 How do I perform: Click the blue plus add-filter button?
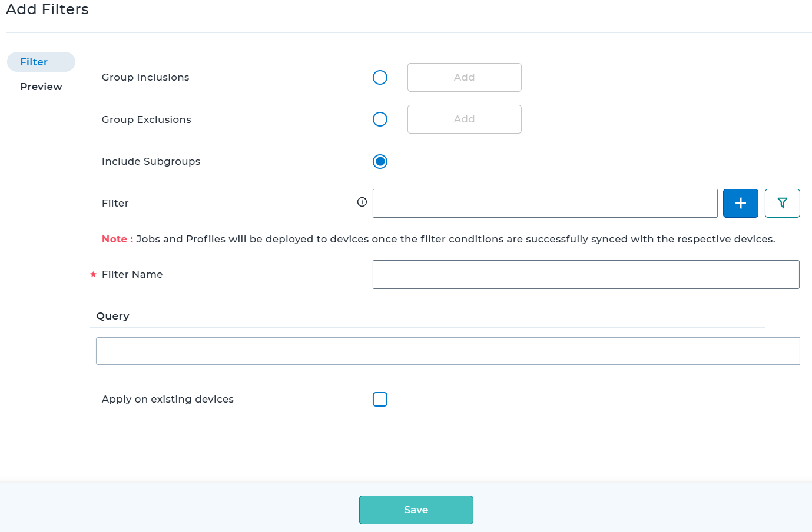click(740, 203)
